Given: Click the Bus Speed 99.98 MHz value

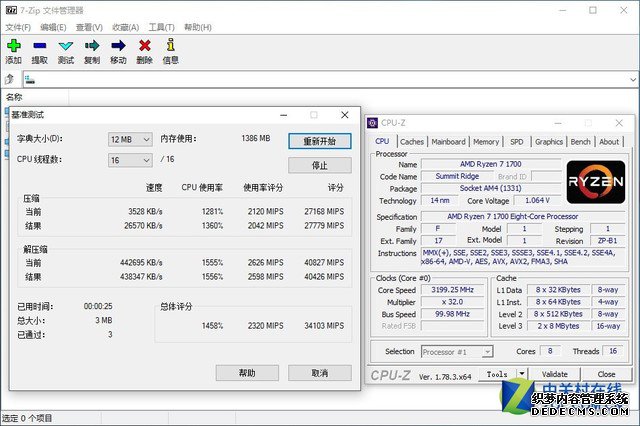Looking at the screenshot, I should coord(452,314).
